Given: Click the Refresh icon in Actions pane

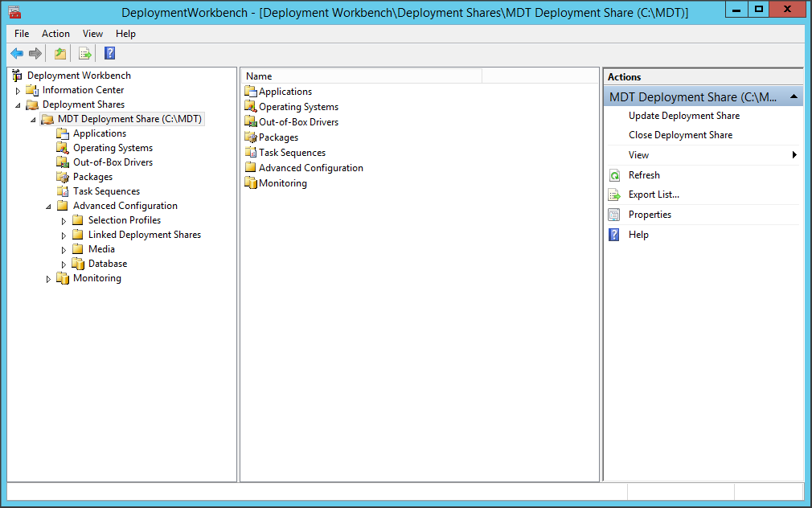Looking at the screenshot, I should (614, 175).
